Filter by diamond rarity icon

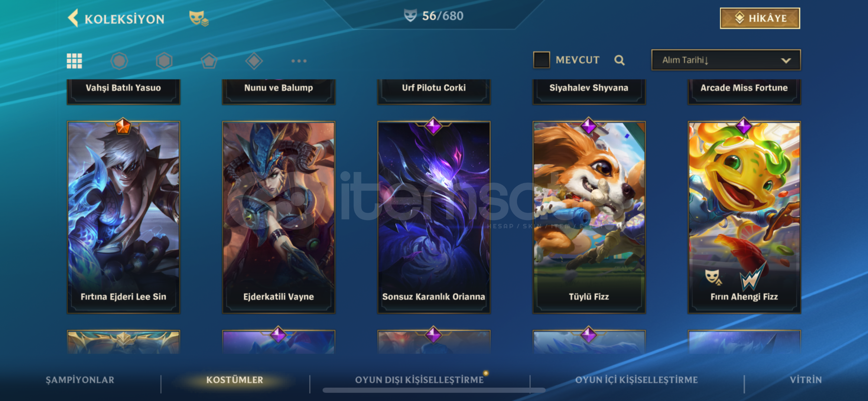coord(254,61)
